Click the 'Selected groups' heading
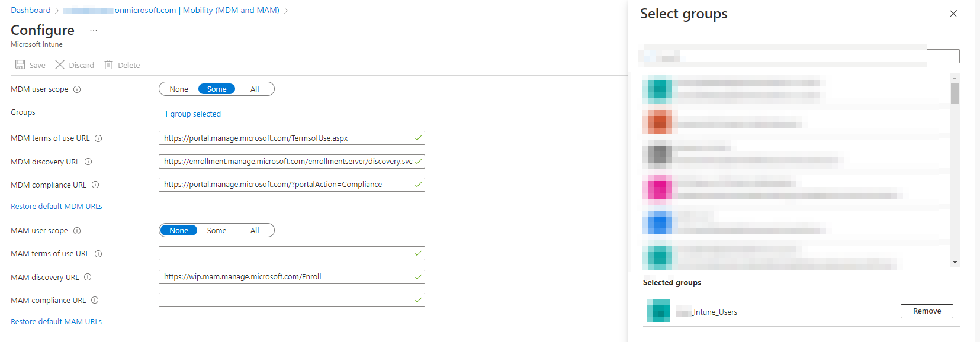Image resolution: width=980 pixels, height=342 pixels. click(x=671, y=283)
